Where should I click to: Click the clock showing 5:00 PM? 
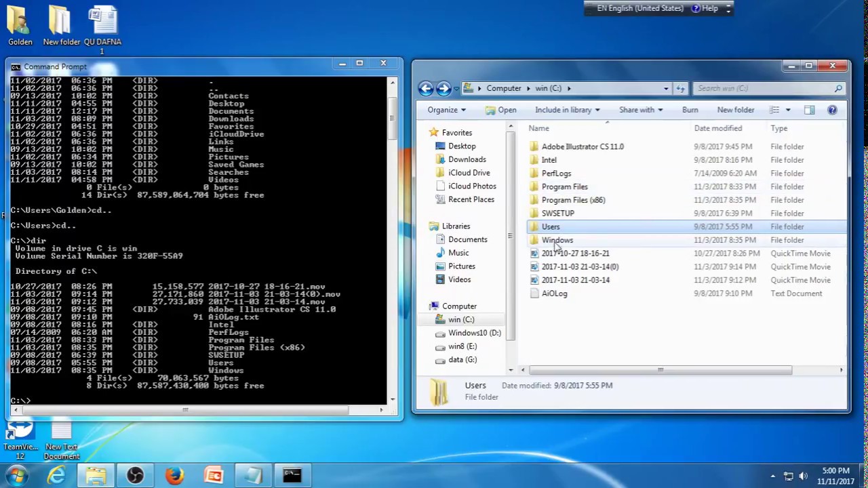point(835,471)
